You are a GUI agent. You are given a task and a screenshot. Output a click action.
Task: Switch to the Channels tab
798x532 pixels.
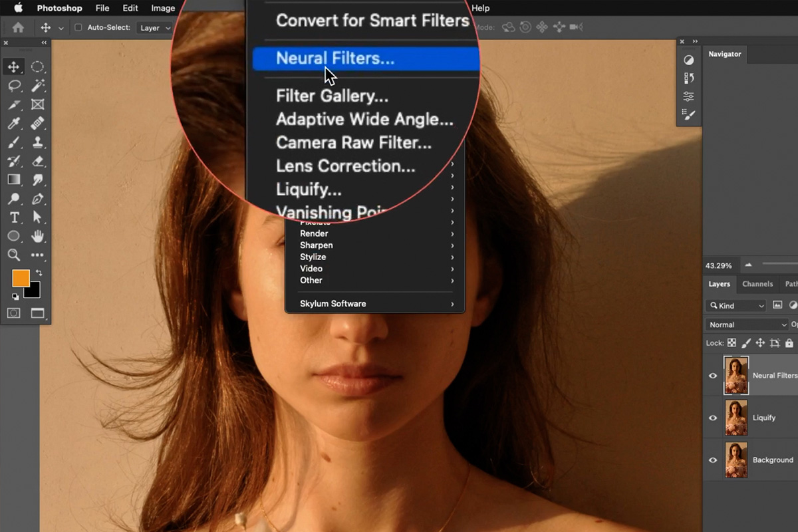pos(757,284)
